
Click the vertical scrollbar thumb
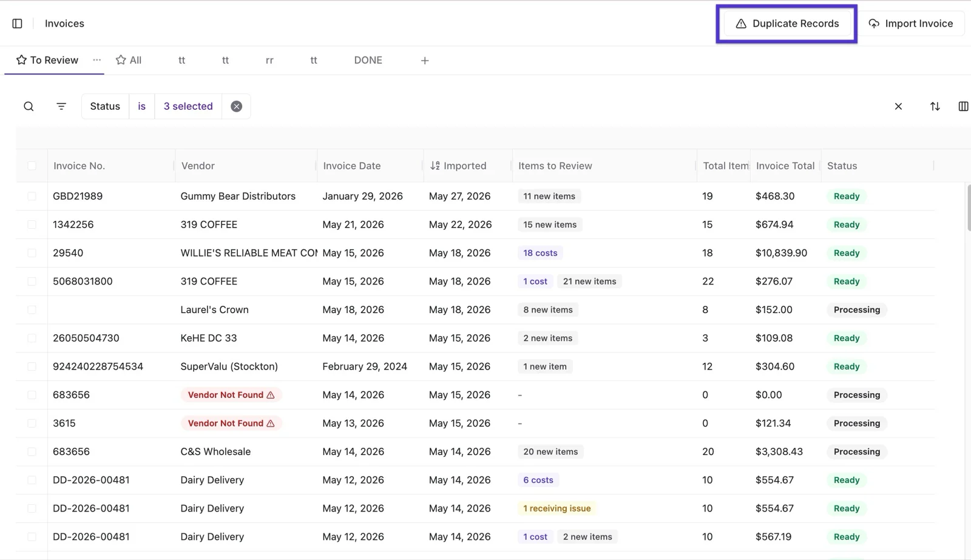[x=968, y=208]
